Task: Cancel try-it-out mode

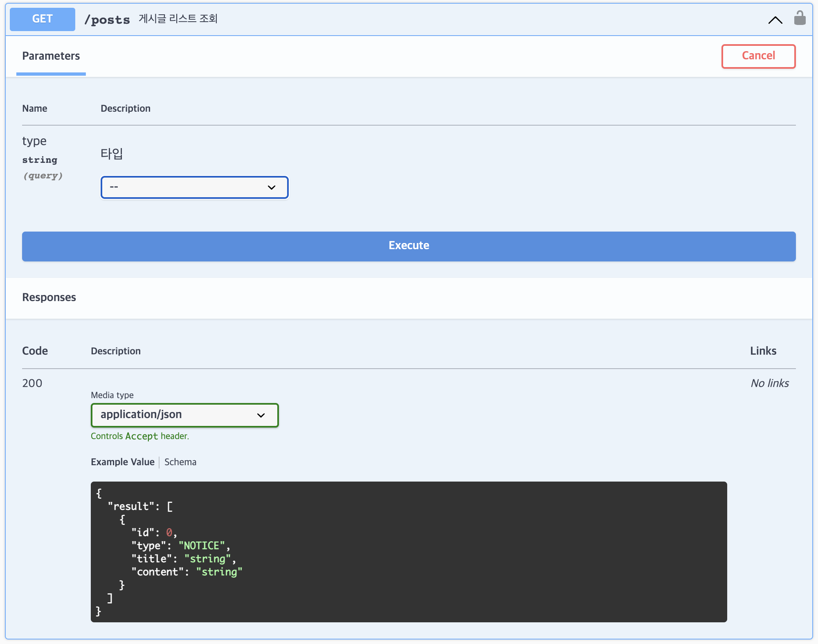Action: (758, 56)
